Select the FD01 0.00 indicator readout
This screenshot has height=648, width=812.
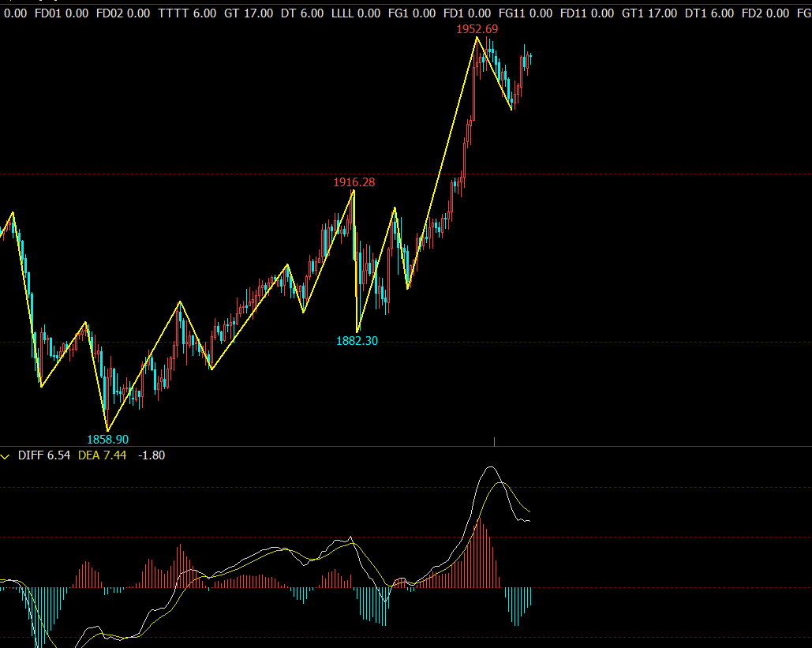[62, 13]
